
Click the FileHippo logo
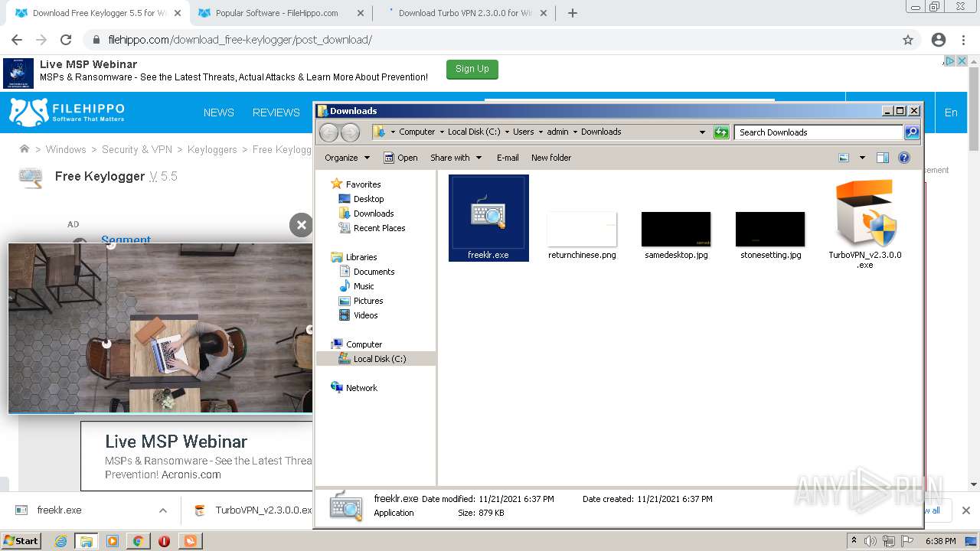[x=67, y=112]
